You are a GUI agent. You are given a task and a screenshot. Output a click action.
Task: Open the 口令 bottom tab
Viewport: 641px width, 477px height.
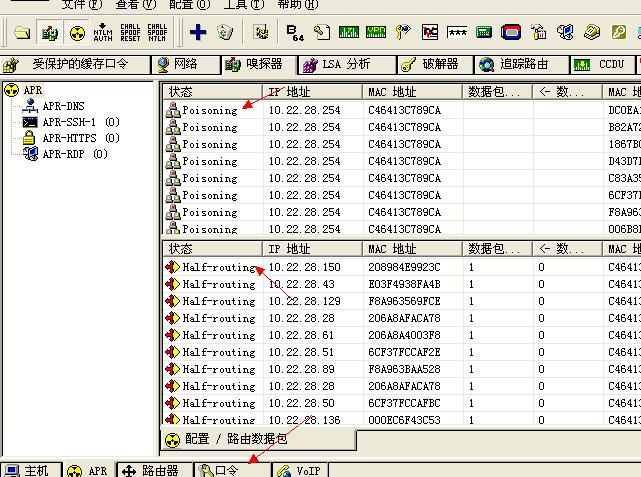click(x=232, y=470)
